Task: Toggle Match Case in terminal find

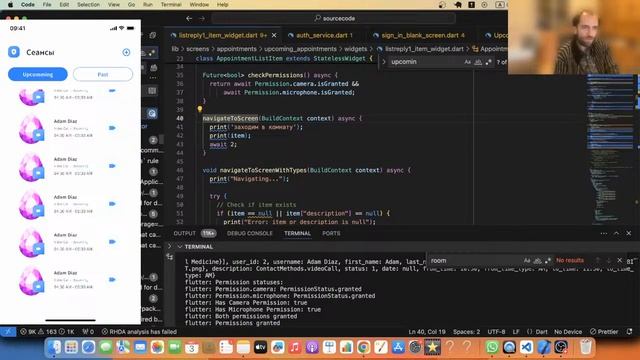Action: (x=527, y=260)
